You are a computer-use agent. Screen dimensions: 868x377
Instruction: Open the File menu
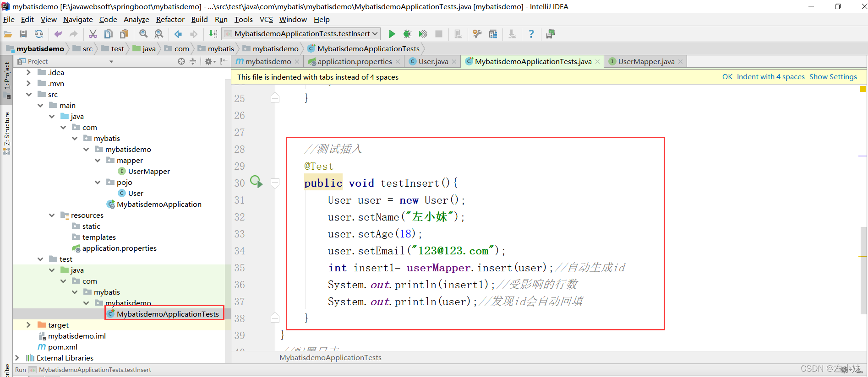tap(9, 19)
